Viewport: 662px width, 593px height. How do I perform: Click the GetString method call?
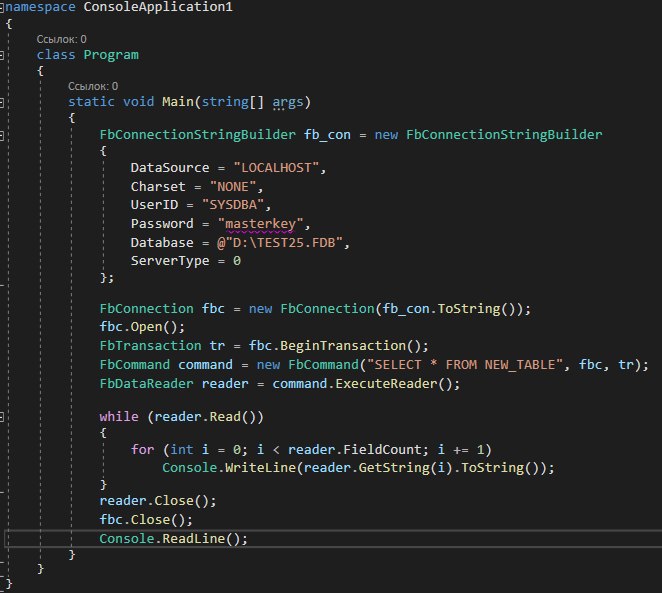point(394,468)
